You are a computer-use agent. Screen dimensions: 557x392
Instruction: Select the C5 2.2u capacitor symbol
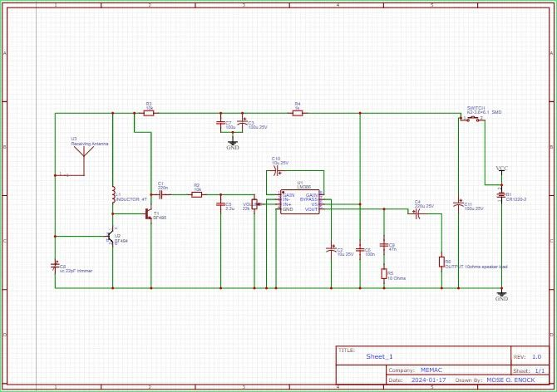(x=220, y=204)
